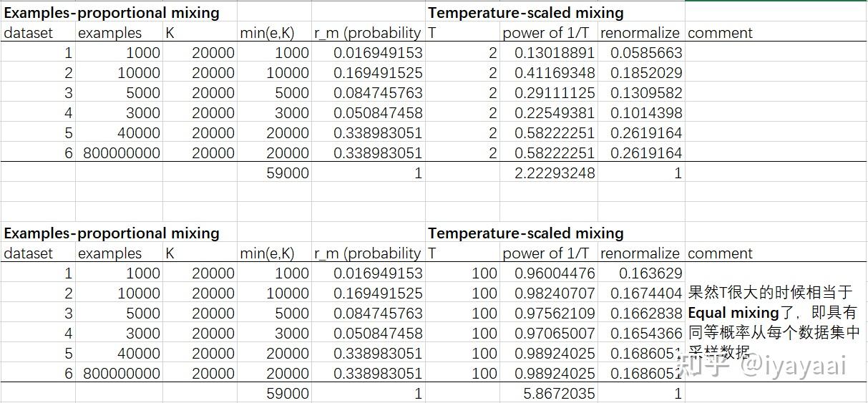The height and width of the screenshot is (403, 868).
Task: Select the cell with 0.22549381
Action: coord(554,113)
